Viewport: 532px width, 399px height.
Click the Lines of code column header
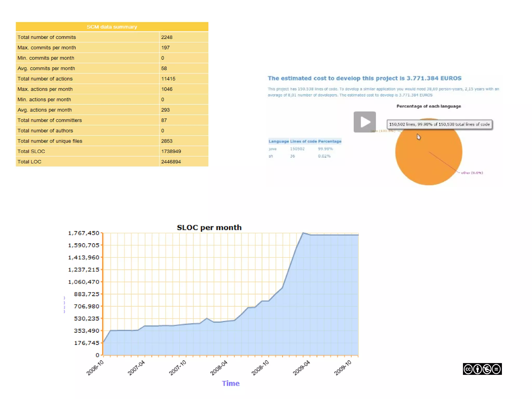tap(303, 141)
